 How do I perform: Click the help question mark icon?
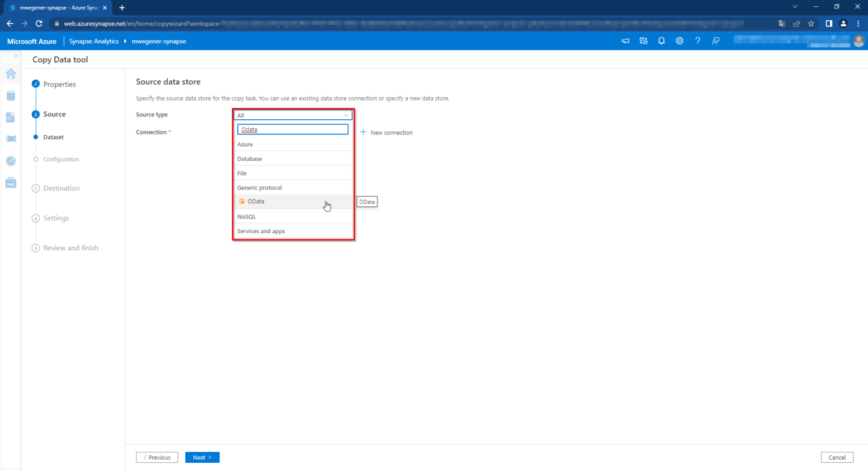pos(697,41)
